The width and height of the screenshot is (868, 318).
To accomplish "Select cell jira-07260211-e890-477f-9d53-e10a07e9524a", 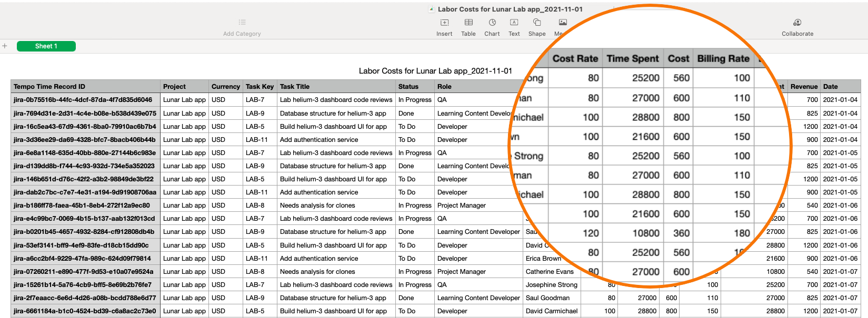I will pyautogui.click(x=85, y=271).
